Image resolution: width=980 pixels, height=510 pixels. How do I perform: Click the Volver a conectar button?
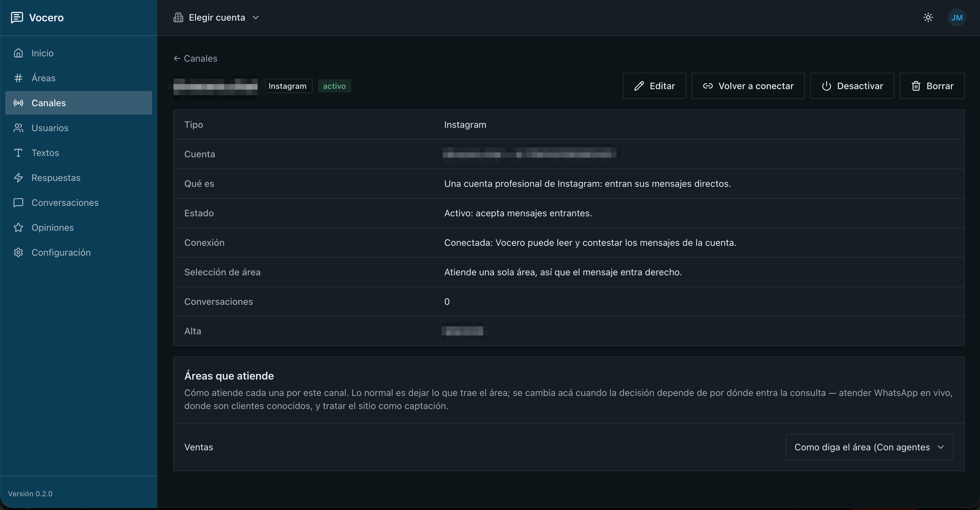pyautogui.click(x=748, y=86)
